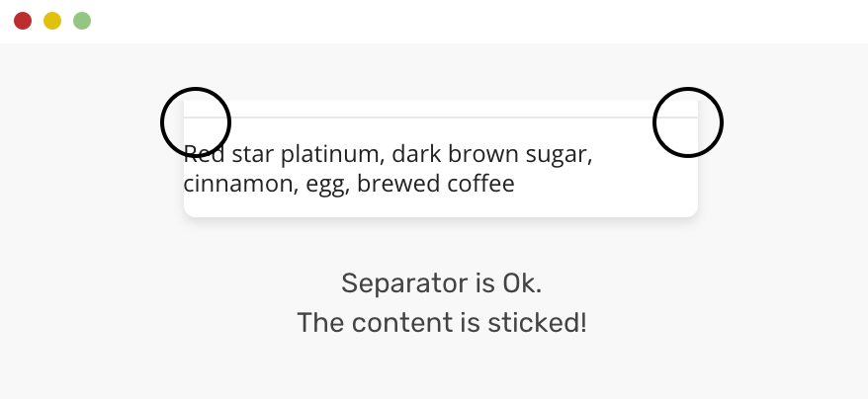Viewport: 868px width, 399px height.
Task: Click the word "cinnamon" in the card
Action: point(236,184)
